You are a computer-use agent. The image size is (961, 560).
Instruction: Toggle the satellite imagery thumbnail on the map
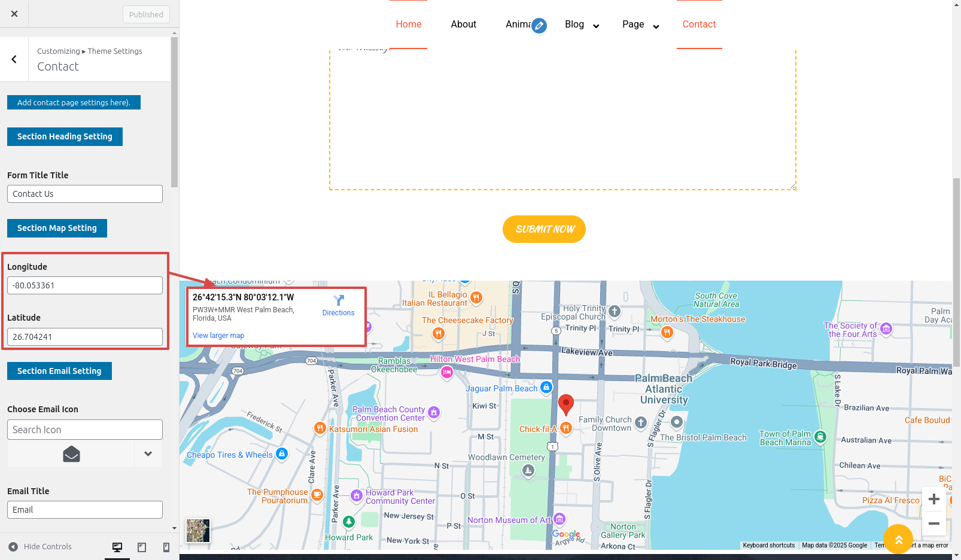[x=198, y=531]
